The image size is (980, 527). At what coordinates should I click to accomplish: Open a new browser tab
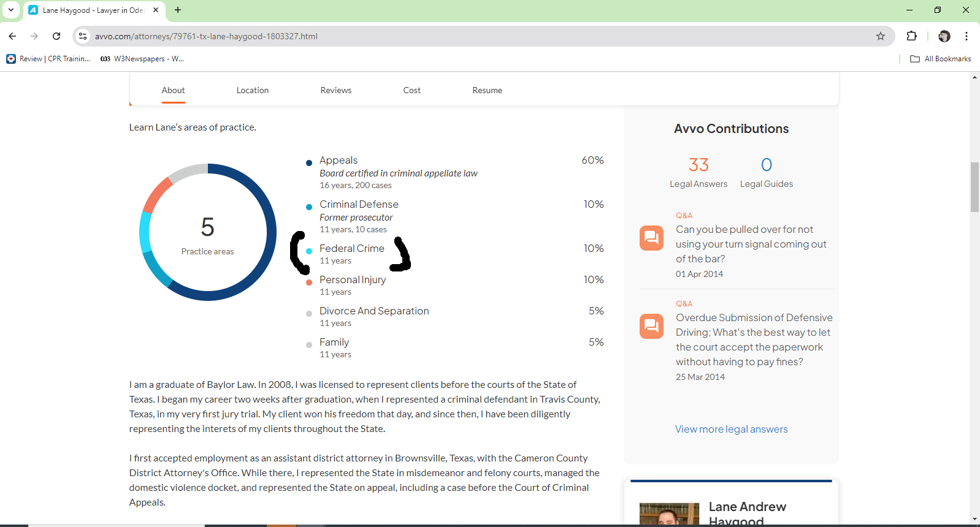click(x=178, y=10)
